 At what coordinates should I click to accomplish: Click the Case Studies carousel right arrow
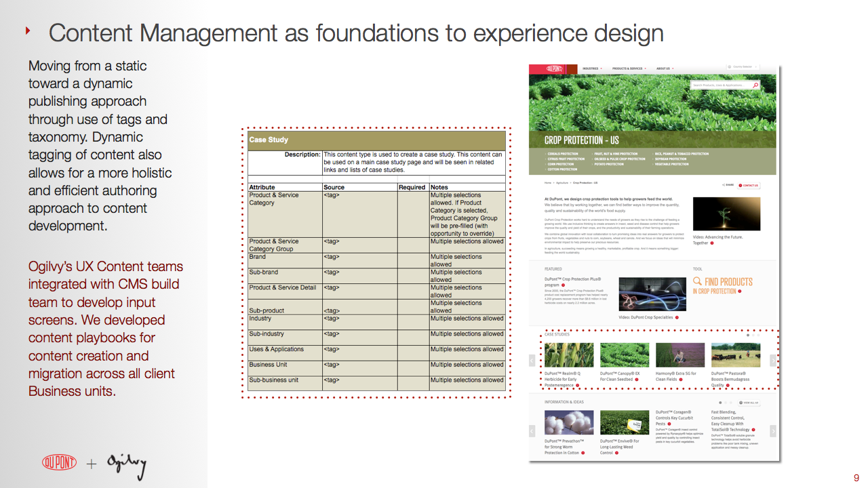coord(773,361)
